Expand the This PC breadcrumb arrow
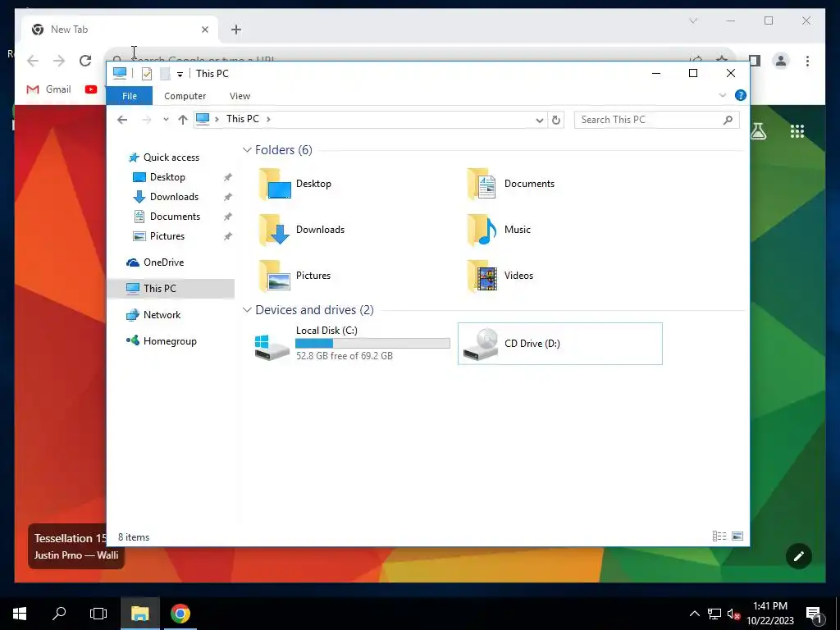Image resolution: width=840 pixels, height=630 pixels. coord(268,119)
